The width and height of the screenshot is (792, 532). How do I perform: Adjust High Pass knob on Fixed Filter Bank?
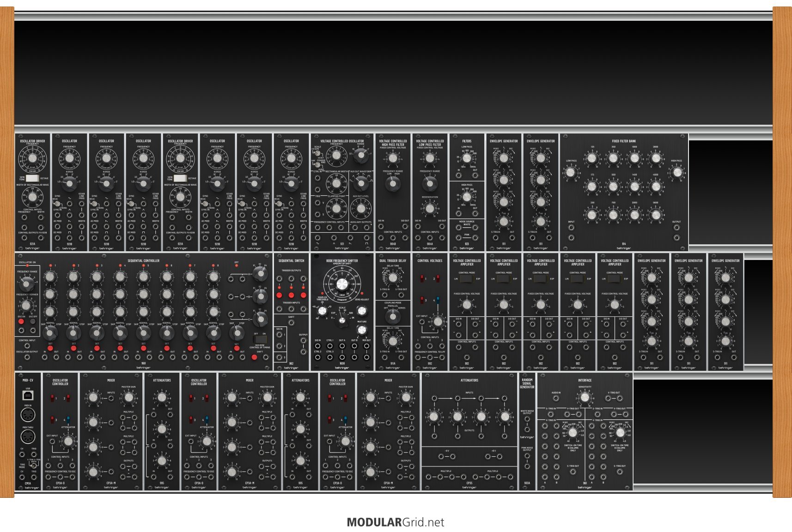click(x=676, y=173)
